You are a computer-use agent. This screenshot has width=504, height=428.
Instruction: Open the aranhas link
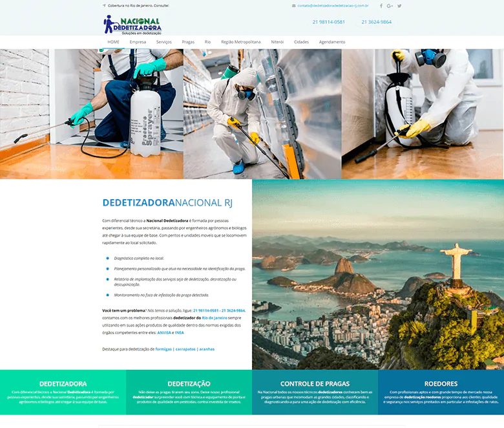coord(207,349)
